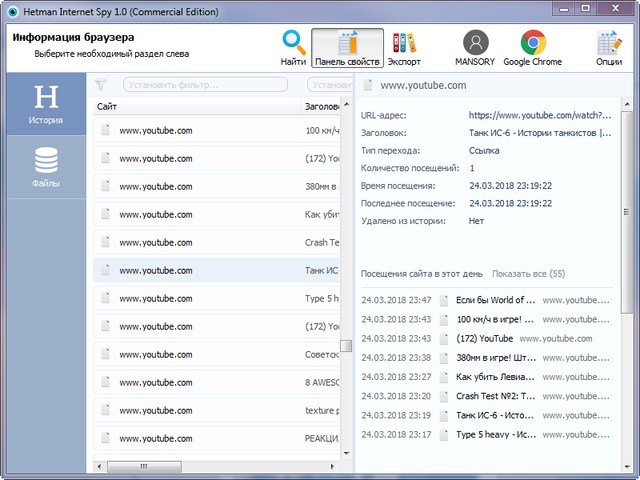Click the list vertical scrollbar down arrow
Viewport: 640px width, 480px height.
click(346, 453)
